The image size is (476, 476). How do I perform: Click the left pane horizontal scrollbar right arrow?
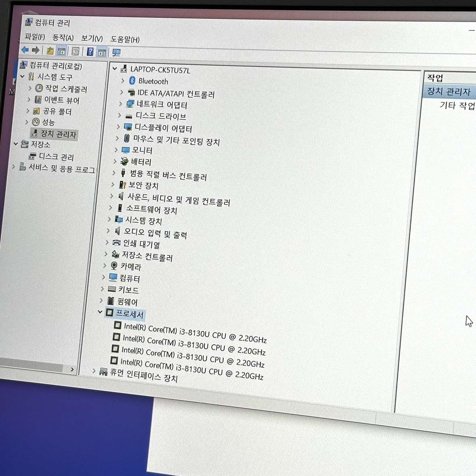pyautogui.click(x=72, y=369)
